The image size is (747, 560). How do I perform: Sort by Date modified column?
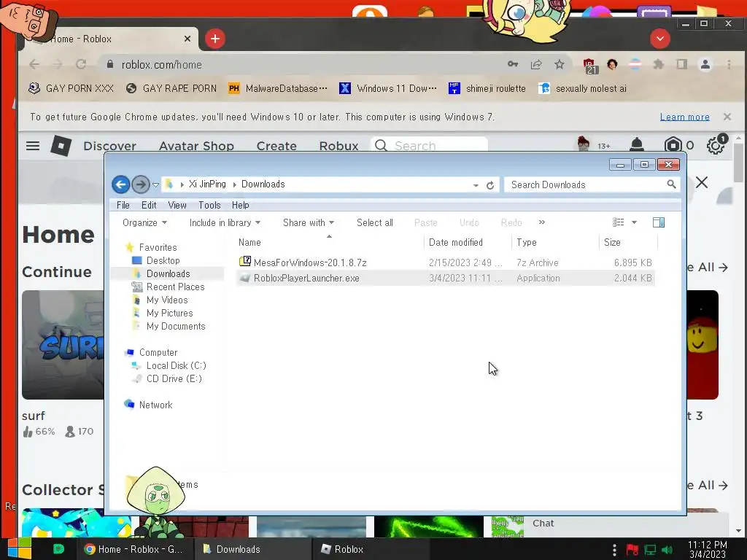coord(455,242)
